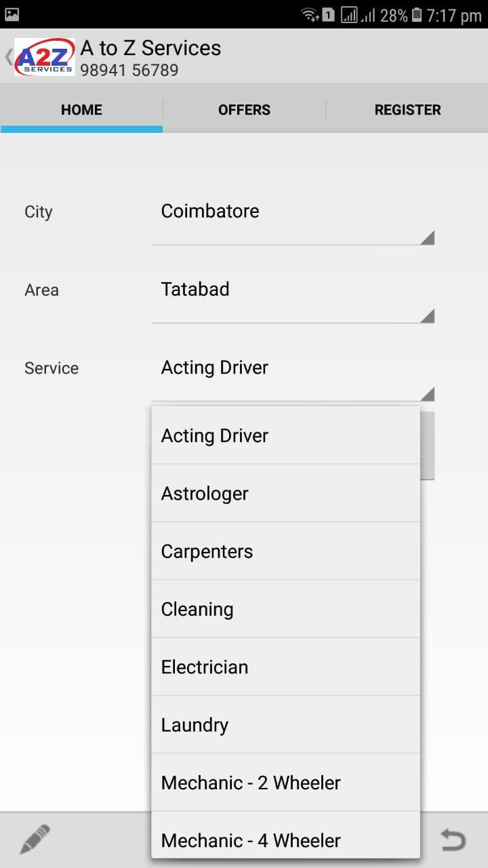Viewport: 488px width, 868px height.
Task: Pick Electrician from the service options
Action: [x=285, y=667]
